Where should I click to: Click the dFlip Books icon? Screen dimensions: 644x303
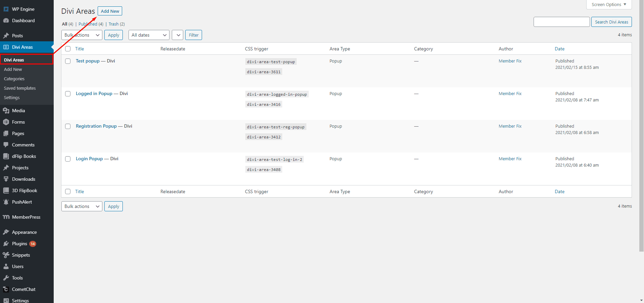(x=6, y=156)
